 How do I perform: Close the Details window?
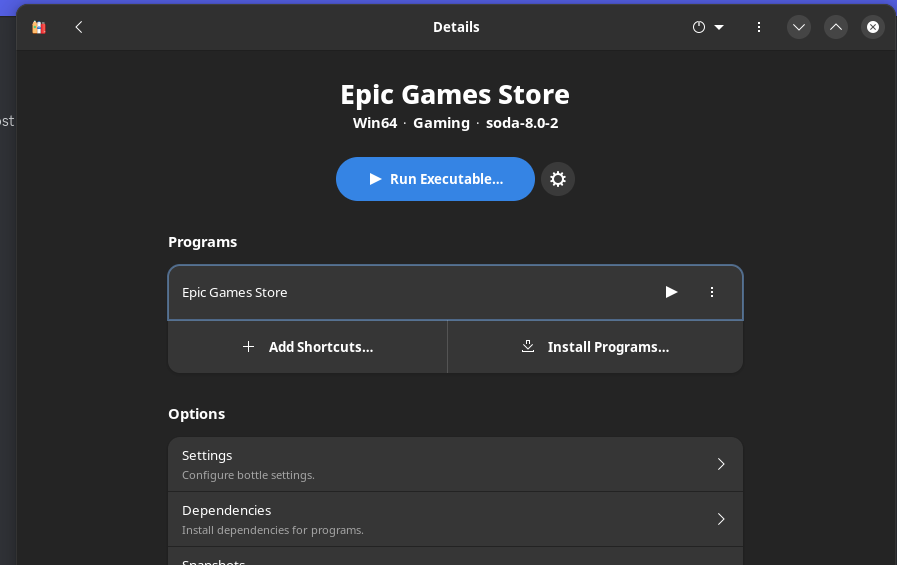873,27
